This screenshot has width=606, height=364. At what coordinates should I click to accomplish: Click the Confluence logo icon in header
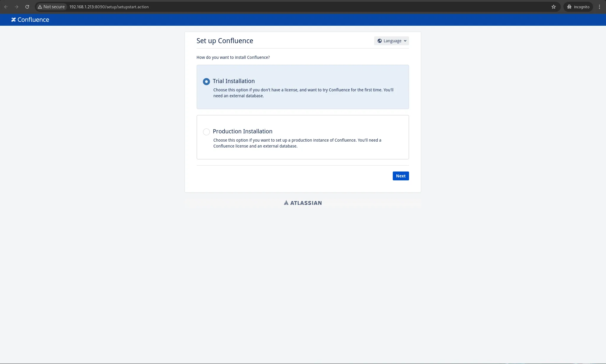point(13,20)
